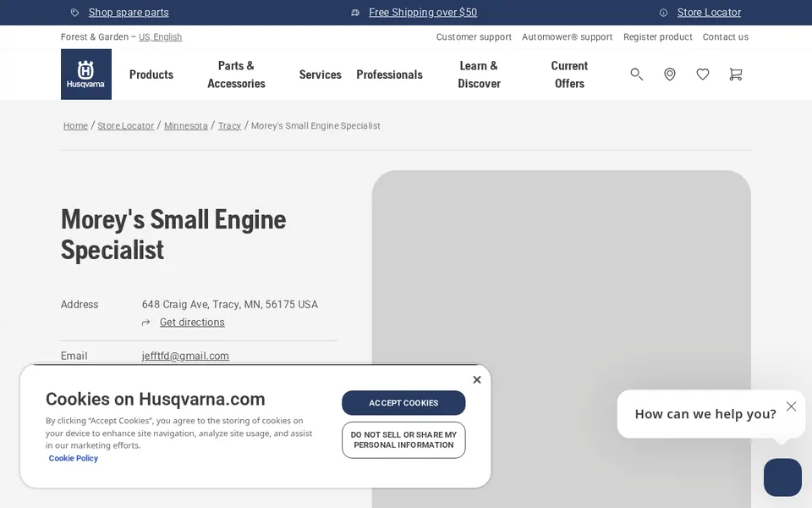Screen dimensions: 812x508
Task: Close the cookie banner with X
Action: point(477,379)
